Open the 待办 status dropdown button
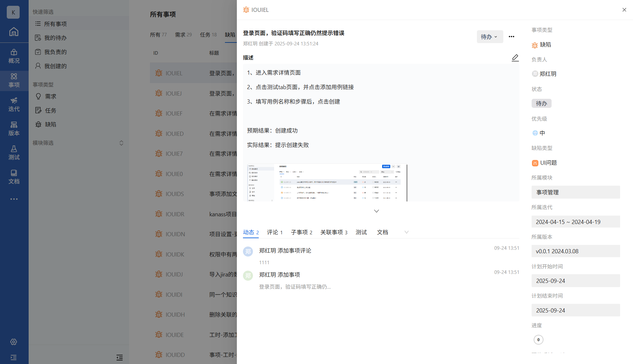633x364 pixels. [489, 37]
